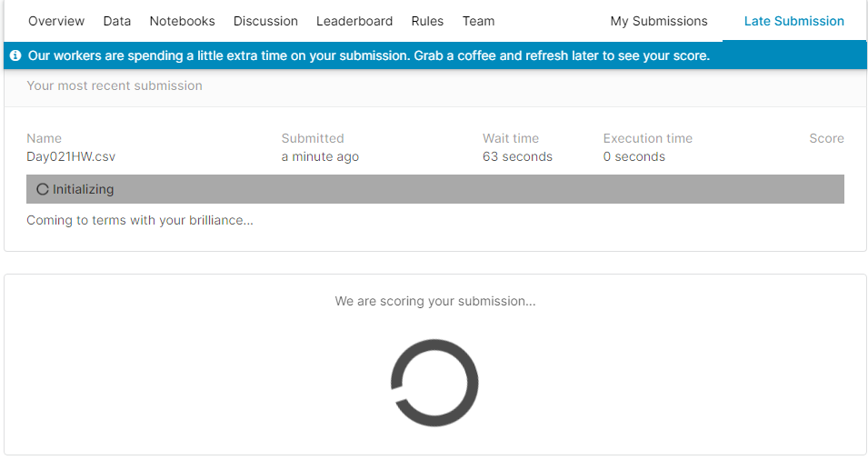Select the Late Submission tab

[x=793, y=21]
